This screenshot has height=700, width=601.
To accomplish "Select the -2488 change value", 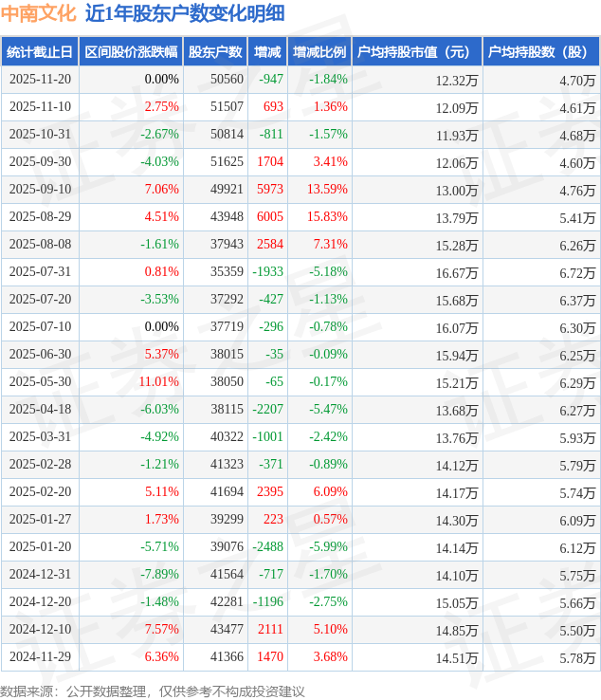I will (x=267, y=547).
